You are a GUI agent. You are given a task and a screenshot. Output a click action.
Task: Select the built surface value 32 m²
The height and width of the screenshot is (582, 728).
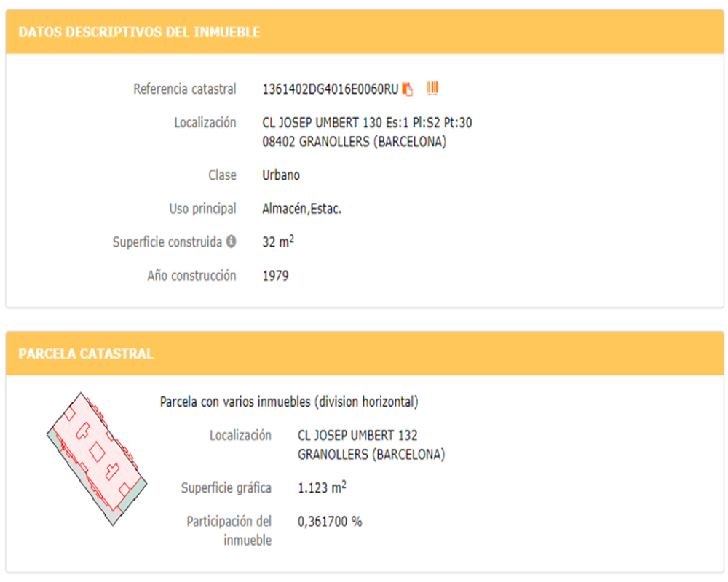(x=278, y=242)
